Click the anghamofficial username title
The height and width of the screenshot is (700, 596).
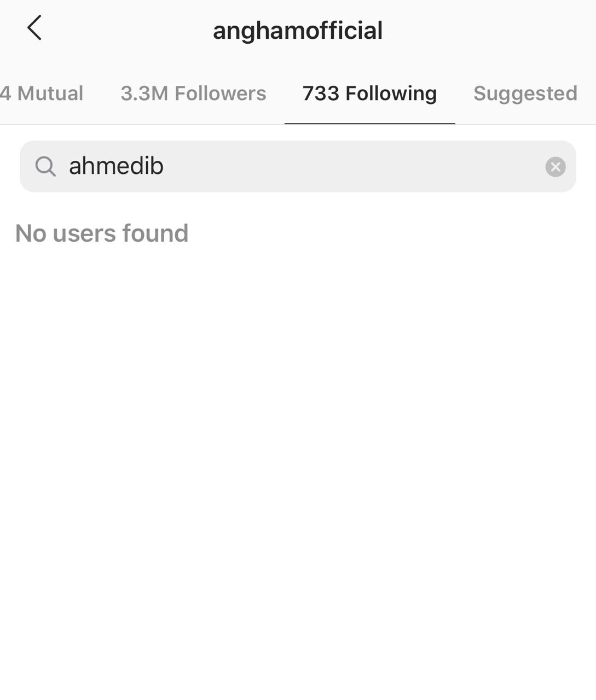[x=298, y=31]
